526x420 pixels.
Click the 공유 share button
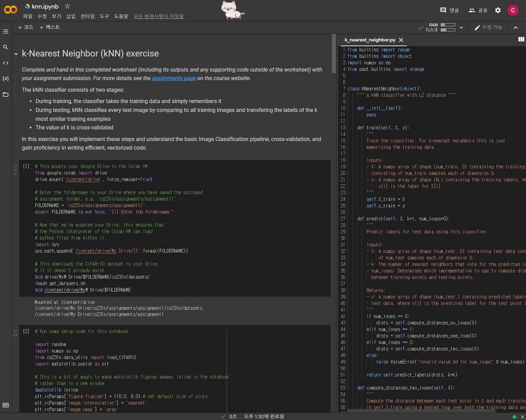click(x=478, y=10)
